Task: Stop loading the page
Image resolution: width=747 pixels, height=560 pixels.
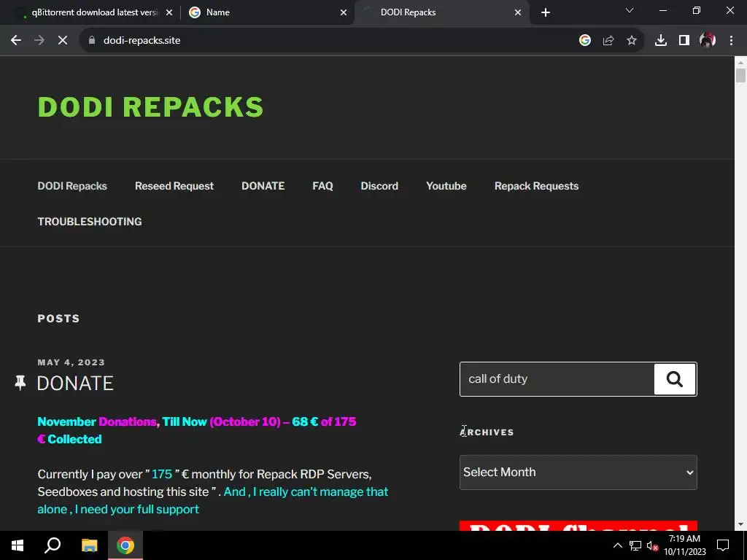Action: point(63,41)
